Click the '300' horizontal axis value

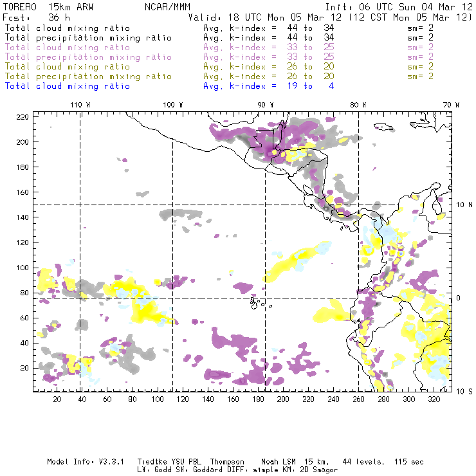click(409, 399)
